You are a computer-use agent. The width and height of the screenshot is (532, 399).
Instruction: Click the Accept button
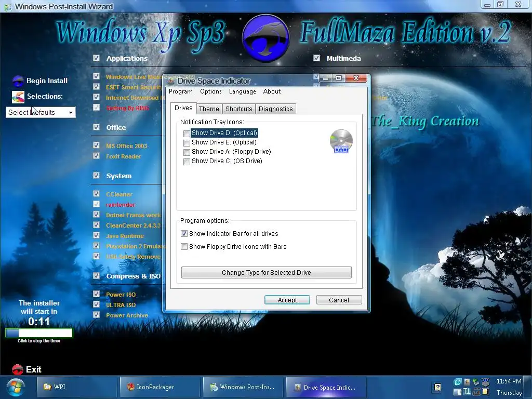[x=287, y=300]
